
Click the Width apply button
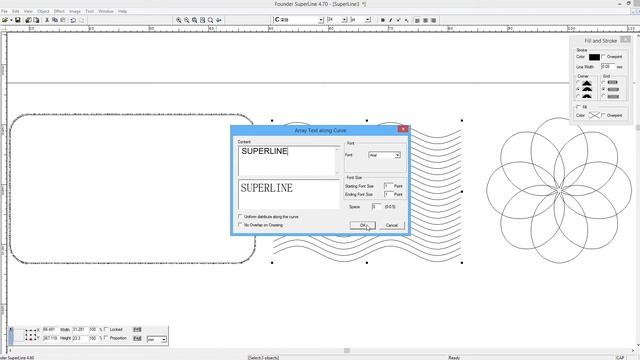[x=137, y=329]
